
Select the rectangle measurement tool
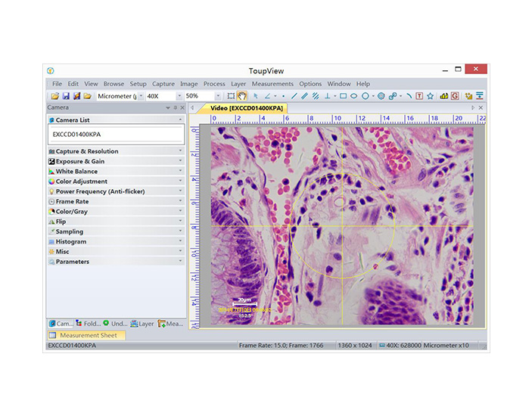pos(343,96)
